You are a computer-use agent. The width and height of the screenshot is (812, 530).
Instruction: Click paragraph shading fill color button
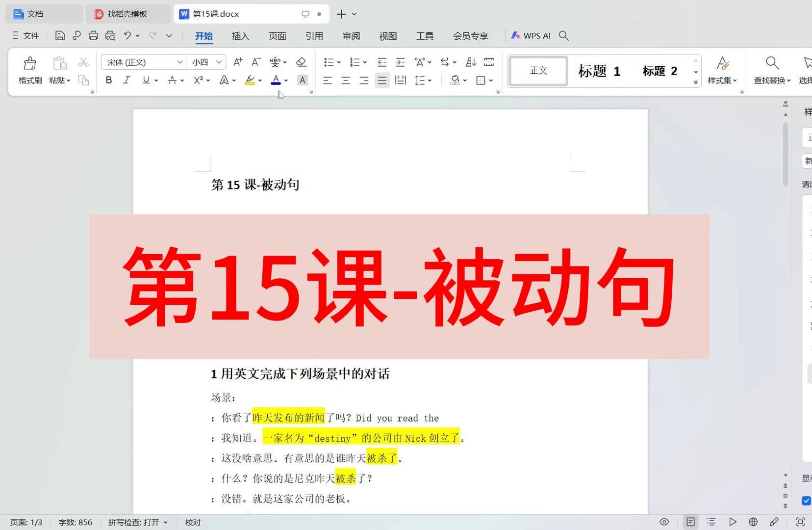tap(455, 80)
